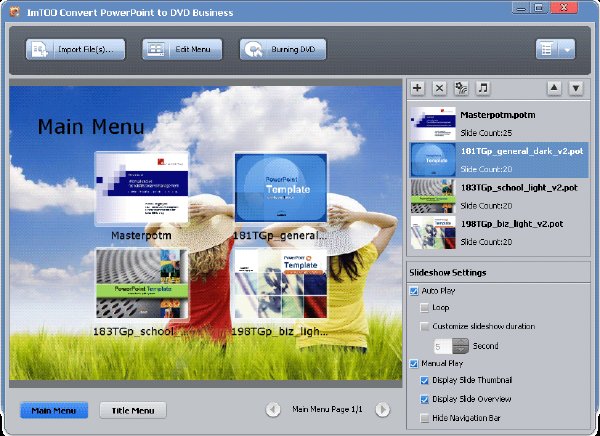Click the Masterpotm preview thumbnail
This screenshot has width=600, height=436.
coord(142,188)
